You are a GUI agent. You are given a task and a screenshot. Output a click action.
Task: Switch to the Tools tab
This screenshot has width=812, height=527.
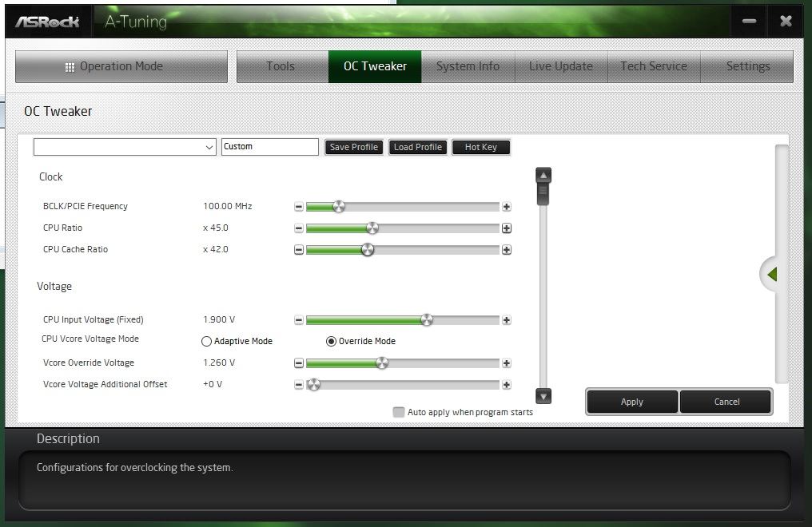282,66
